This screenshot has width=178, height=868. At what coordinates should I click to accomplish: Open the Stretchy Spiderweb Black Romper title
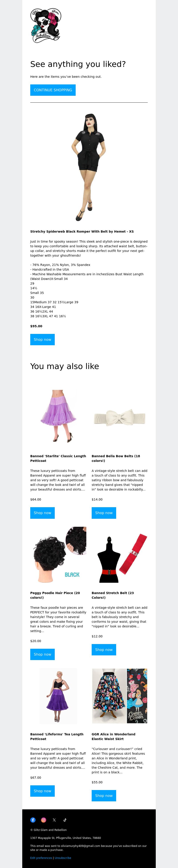[x=82, y=231]
